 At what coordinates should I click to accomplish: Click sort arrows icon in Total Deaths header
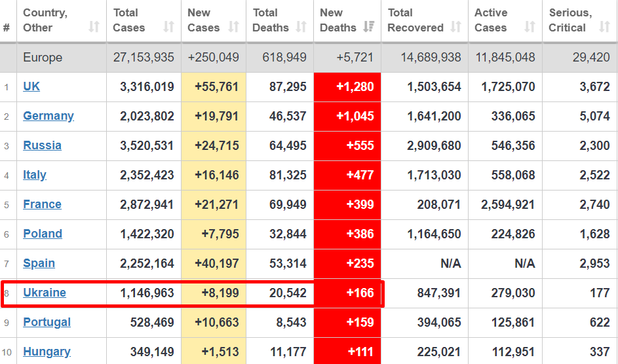(x=301, y=27)
